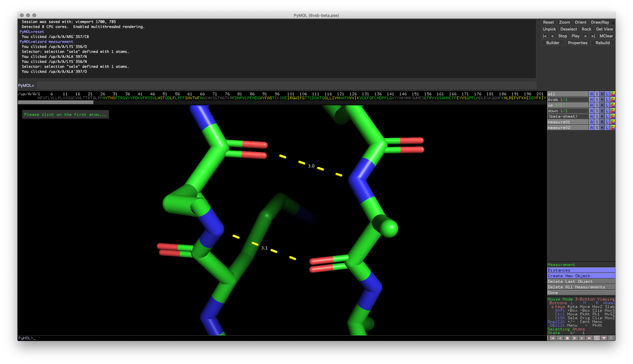Click Mouse Mode 3-Button Viewing label
633x364 pixels.
coord(581,299)
